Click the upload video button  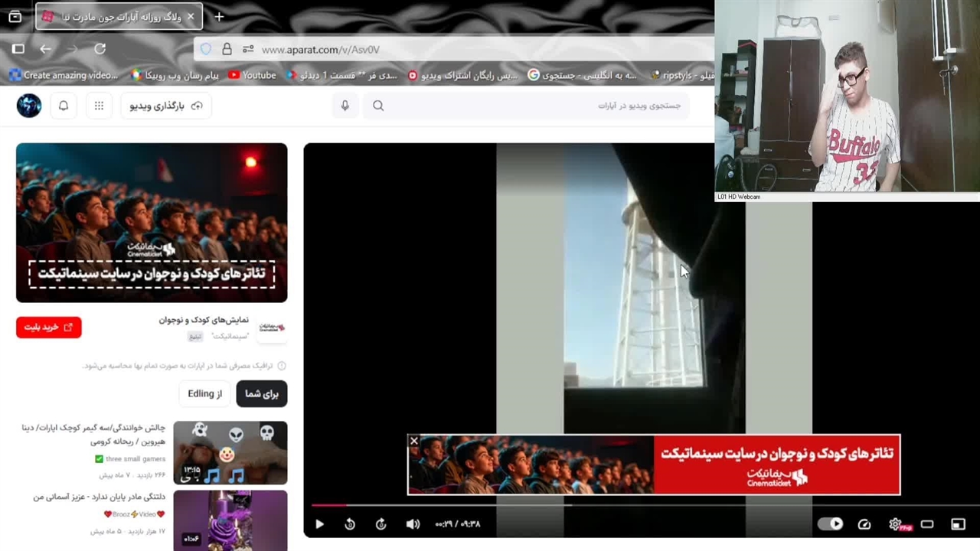click(x=166, y=106)
